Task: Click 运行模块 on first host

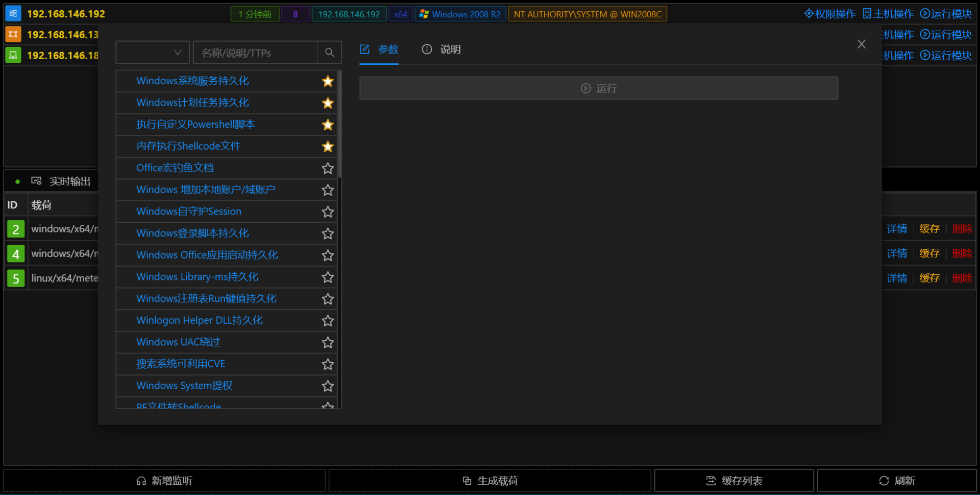Action: pyautogui.click(x=946, y=14)
